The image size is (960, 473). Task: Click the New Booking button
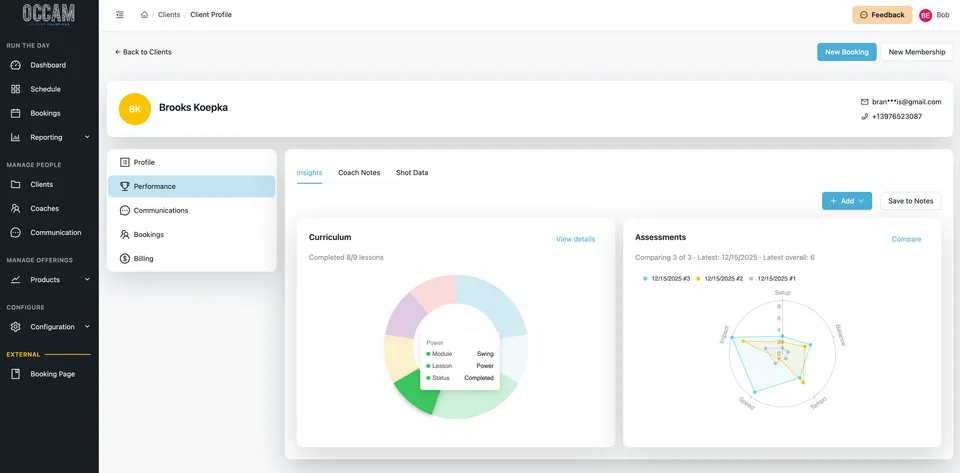[x=847, y=52]
